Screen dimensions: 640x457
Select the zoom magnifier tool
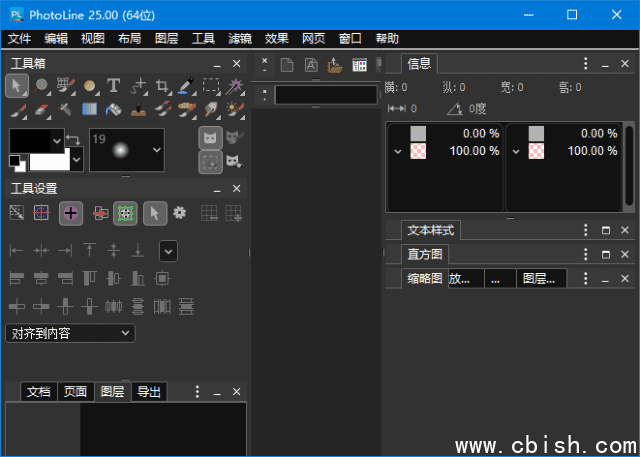click(x=41, y=86)
